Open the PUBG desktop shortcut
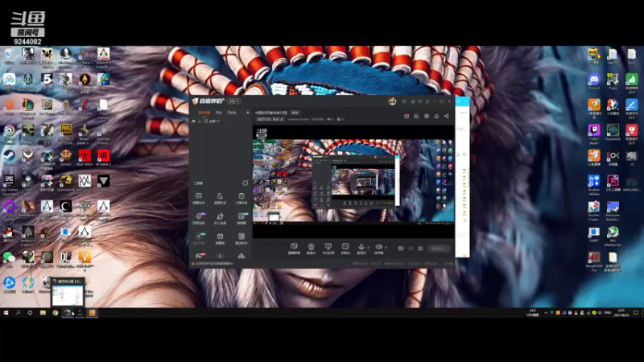The width and height of the screenshot is (644, 362). [66, 134]
